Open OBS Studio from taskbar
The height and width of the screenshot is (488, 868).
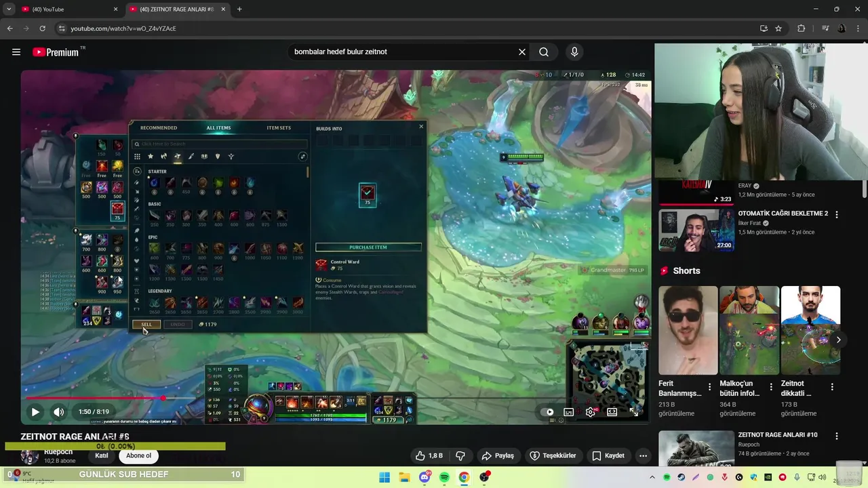484,477
